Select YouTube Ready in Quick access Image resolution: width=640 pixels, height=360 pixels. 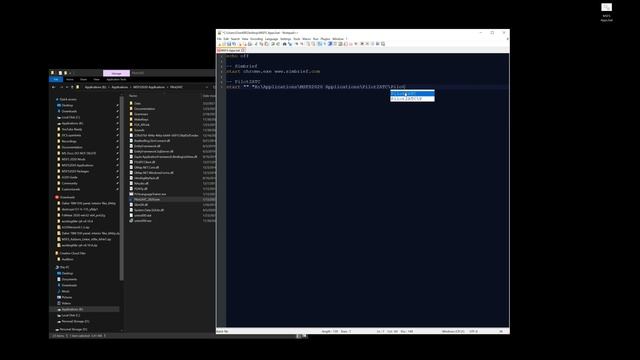tap(71, 129)
